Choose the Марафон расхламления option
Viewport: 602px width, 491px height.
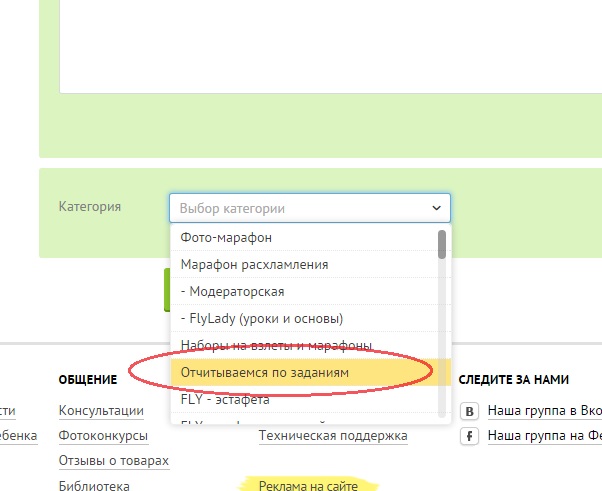(x=254, y=265)
